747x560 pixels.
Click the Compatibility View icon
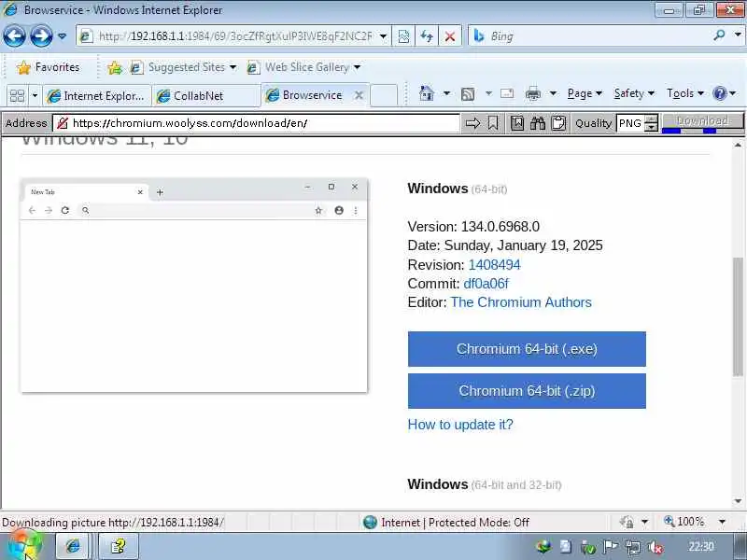tap(403, 36)
